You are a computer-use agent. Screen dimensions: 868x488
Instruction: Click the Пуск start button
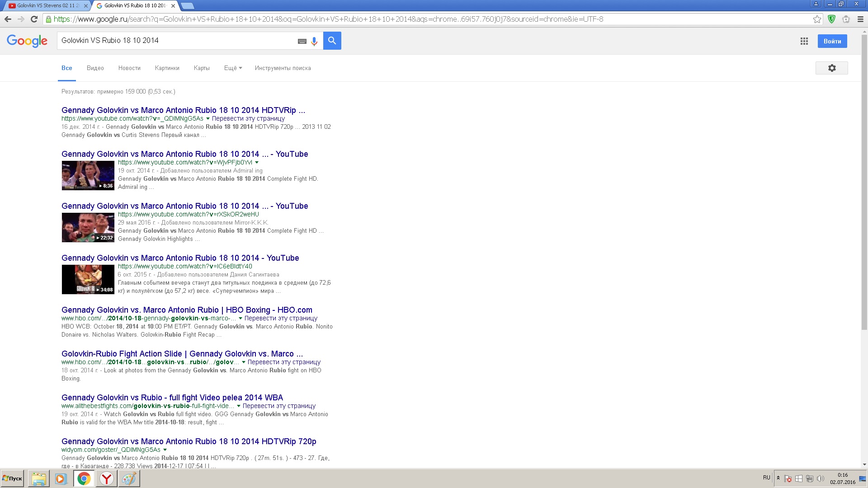click(12, 479)
